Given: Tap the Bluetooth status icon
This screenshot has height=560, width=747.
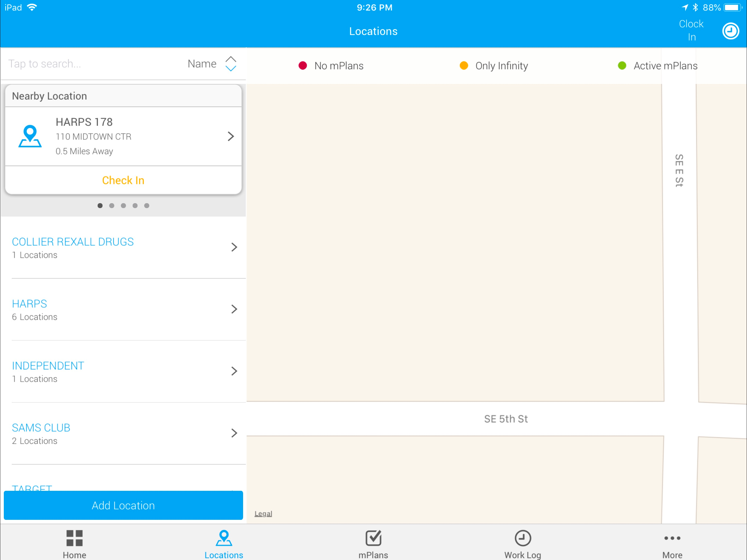Looking at the screenshot, I should coord(695,7).
